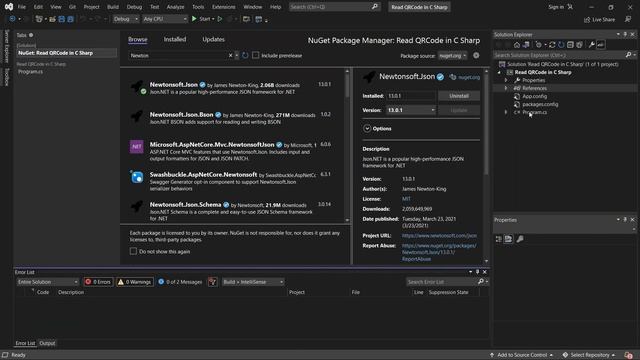This screenshot has height=360, width=640.
Task: Open NuGet package source settings gear
Action: [x=476, y=55]
